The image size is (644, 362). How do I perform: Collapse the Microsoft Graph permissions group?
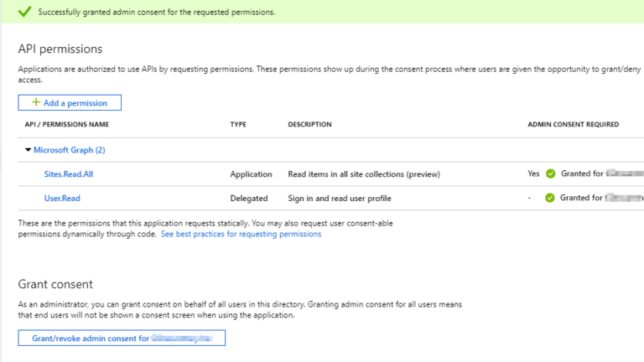click(x=28, y=150)
